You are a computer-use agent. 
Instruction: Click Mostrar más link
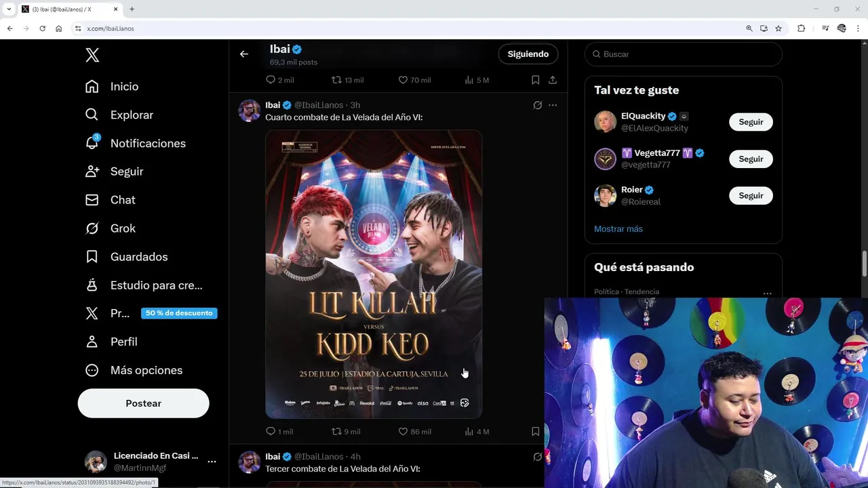618,229
